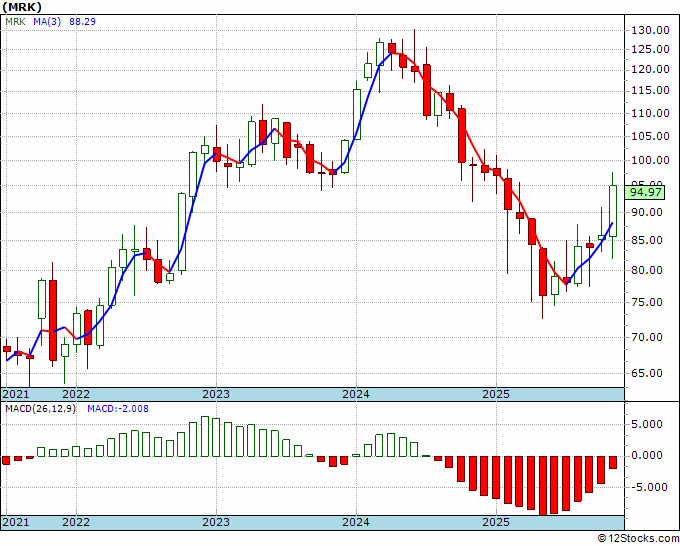Click the 70.00 price axis label
The width and height of the screenshot is (680, 546).
point(647,337)
